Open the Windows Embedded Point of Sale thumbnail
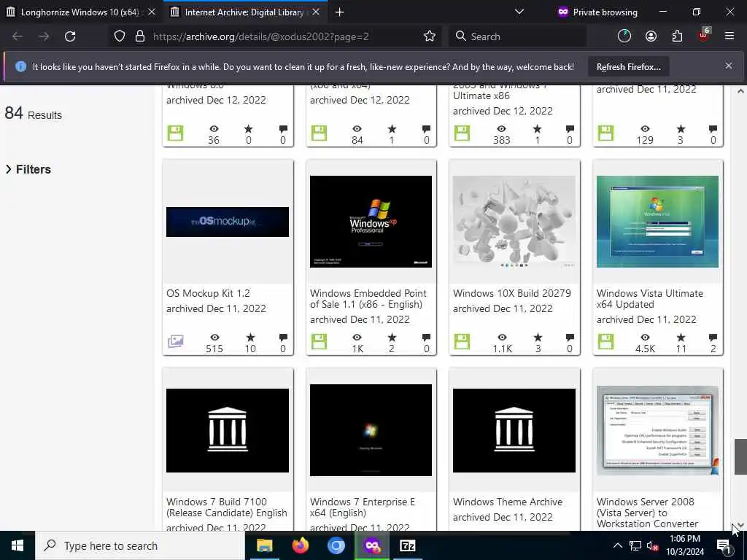This screenshot has width=747, height=560. [x=371, y=222]
